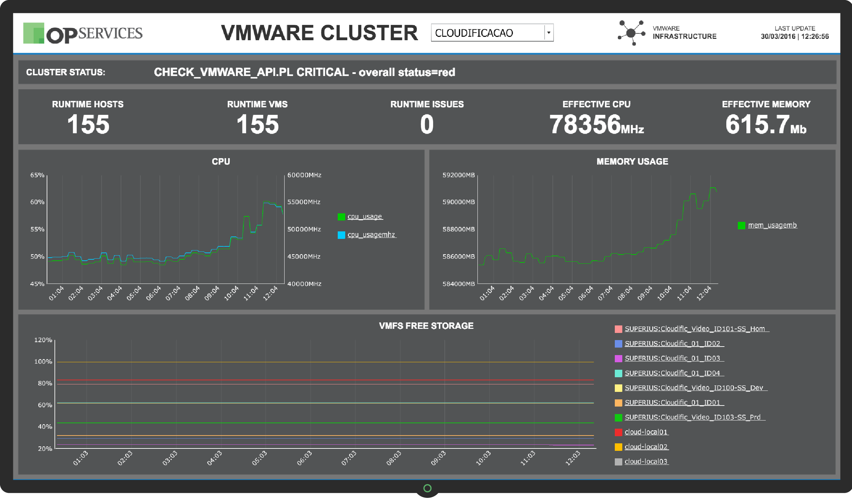The width and height of the screenshot is (852, 504).
Task: Select SUPERIUS:Cloudific_01_ID01 legend link
Action: (x=674, y=402)
